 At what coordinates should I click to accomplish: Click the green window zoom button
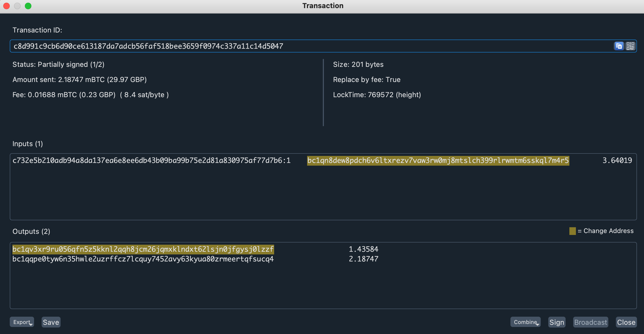(x=28, y=6)
